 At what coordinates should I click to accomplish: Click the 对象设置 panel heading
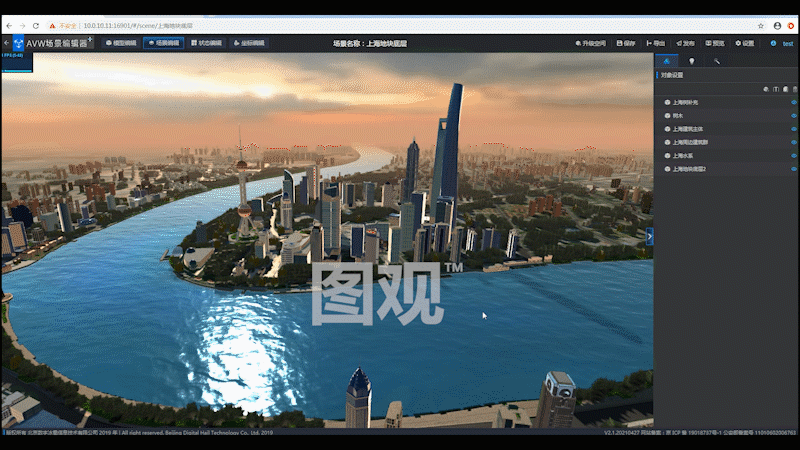click(x=671, y=75)
